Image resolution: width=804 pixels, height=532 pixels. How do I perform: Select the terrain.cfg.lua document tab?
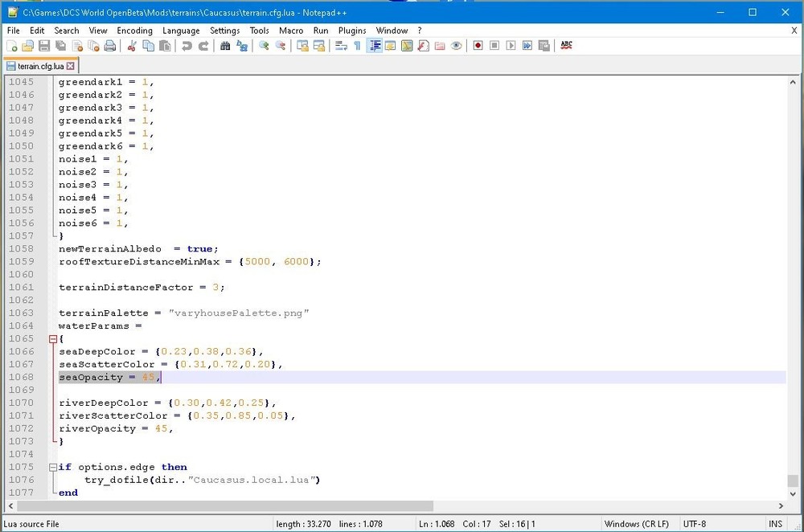pos(39,66)
